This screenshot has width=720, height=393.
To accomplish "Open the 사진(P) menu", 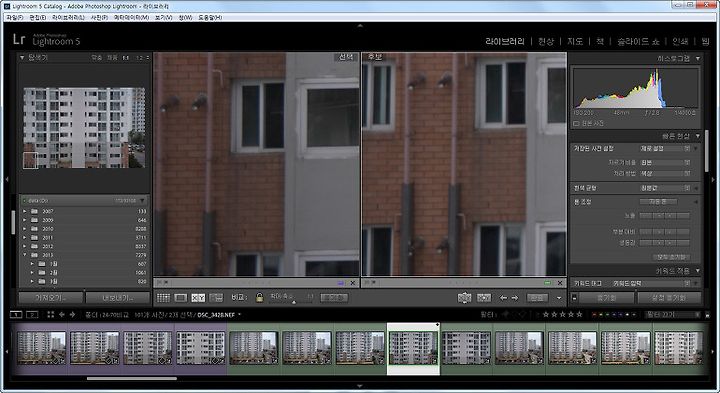I will 99,17.
